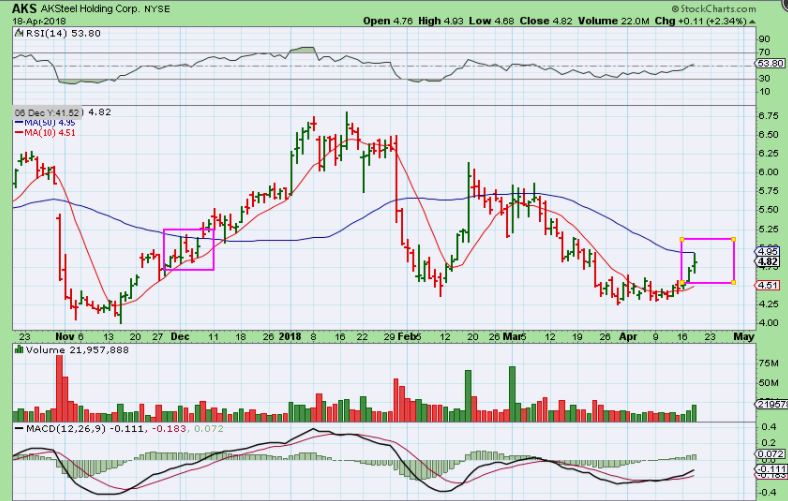This screenshot has height=501, width=788.
Task: Click the Low 4.68 value
Action: [492, 21]
